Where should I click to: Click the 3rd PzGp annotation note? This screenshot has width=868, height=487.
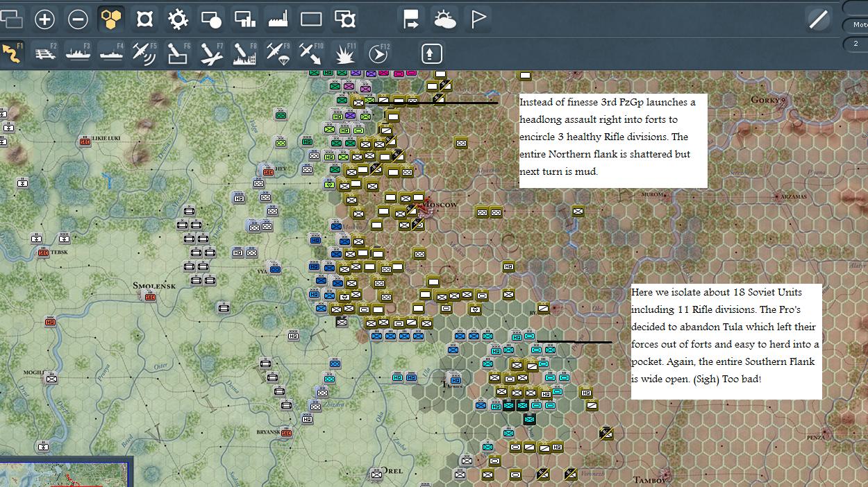tap(613, 141)
